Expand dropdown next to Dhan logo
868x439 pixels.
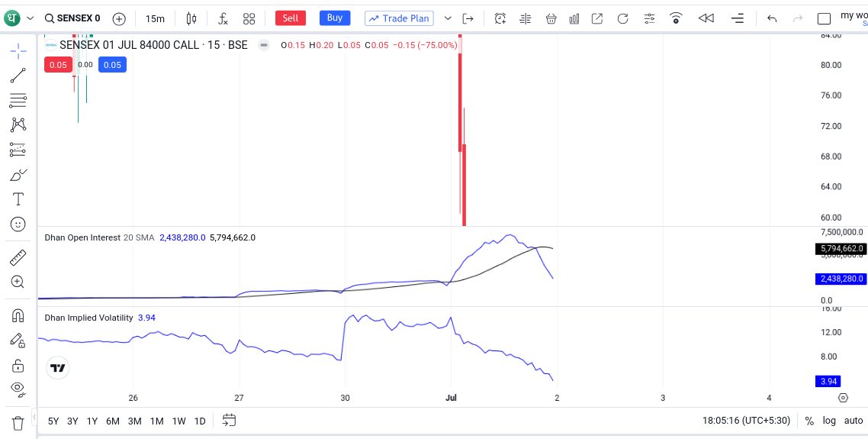[31, 18]
